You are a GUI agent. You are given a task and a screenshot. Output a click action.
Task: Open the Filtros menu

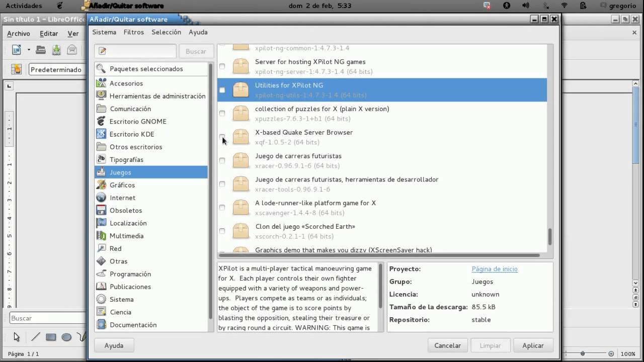click(134, 32)
